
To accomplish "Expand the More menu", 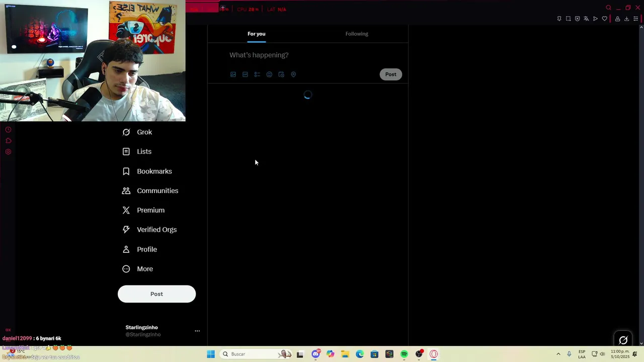I will pos(137,269).
